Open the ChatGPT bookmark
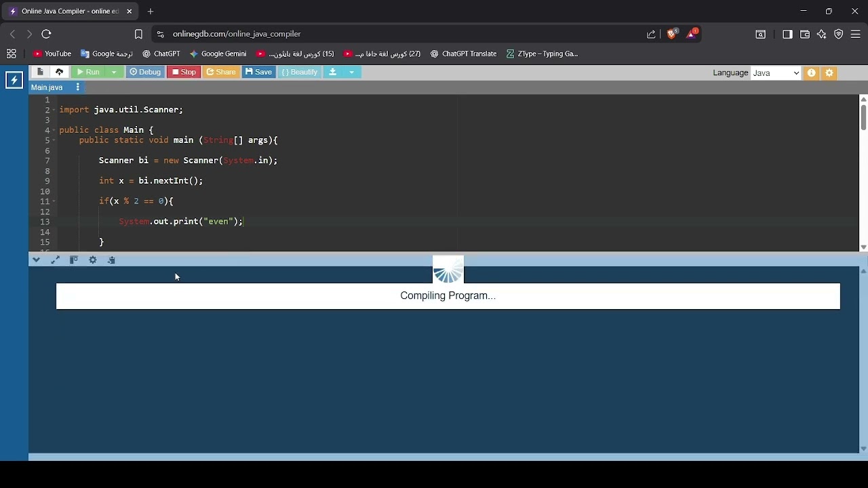 tap(161, 54)
